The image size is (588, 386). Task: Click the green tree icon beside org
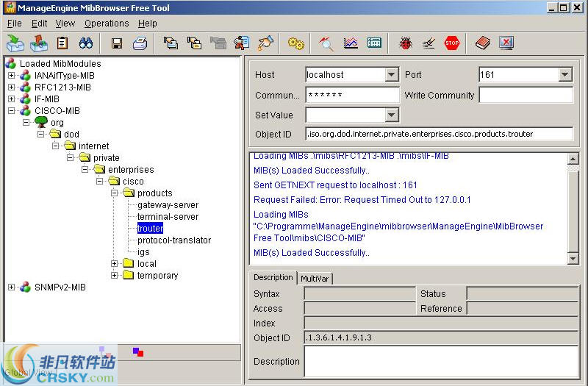point(41,122)
